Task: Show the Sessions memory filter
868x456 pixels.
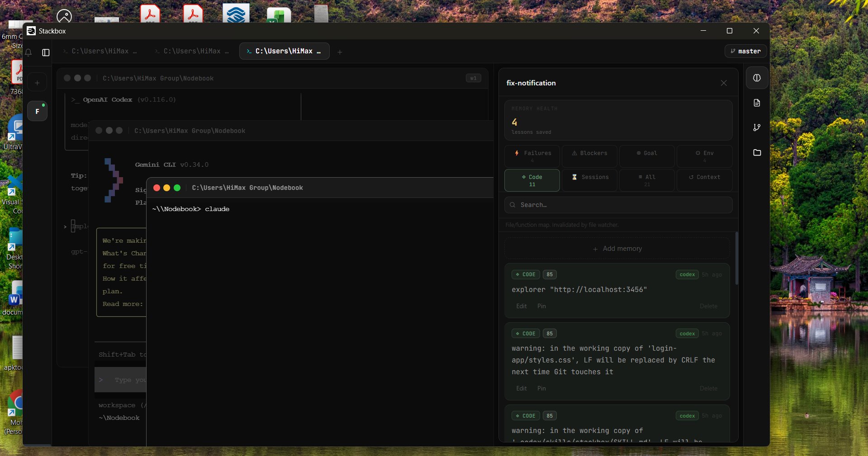Action: 589,180
